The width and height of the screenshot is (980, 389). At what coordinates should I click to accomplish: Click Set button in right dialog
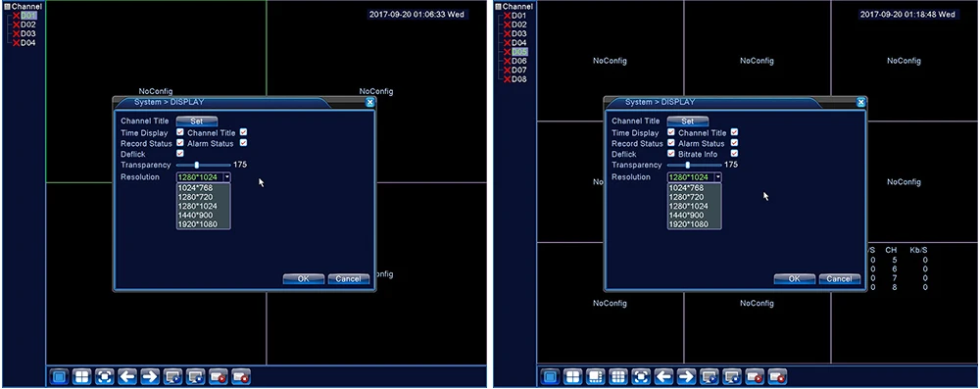688,122
